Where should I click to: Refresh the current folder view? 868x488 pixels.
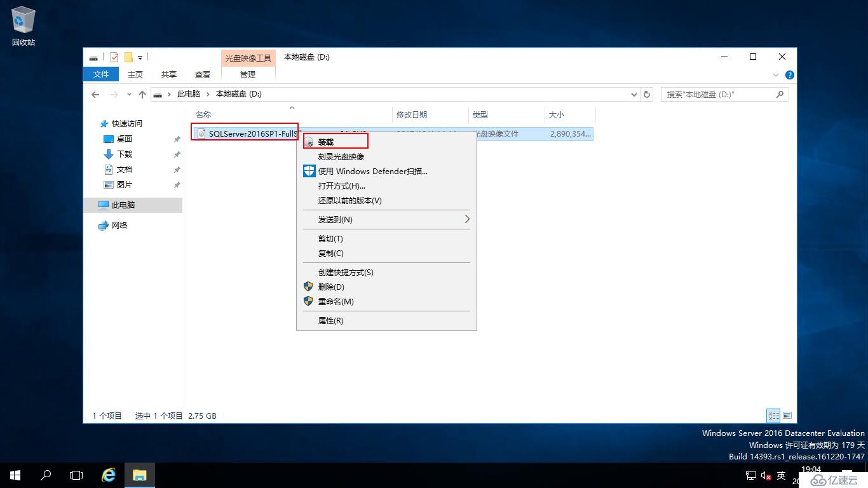click(x=647, y=94)
